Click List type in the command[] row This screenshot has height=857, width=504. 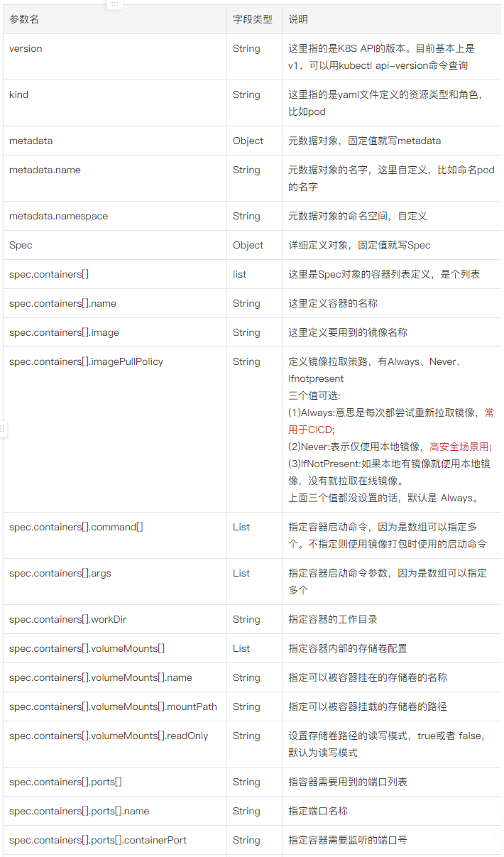[x=241, y=527]
